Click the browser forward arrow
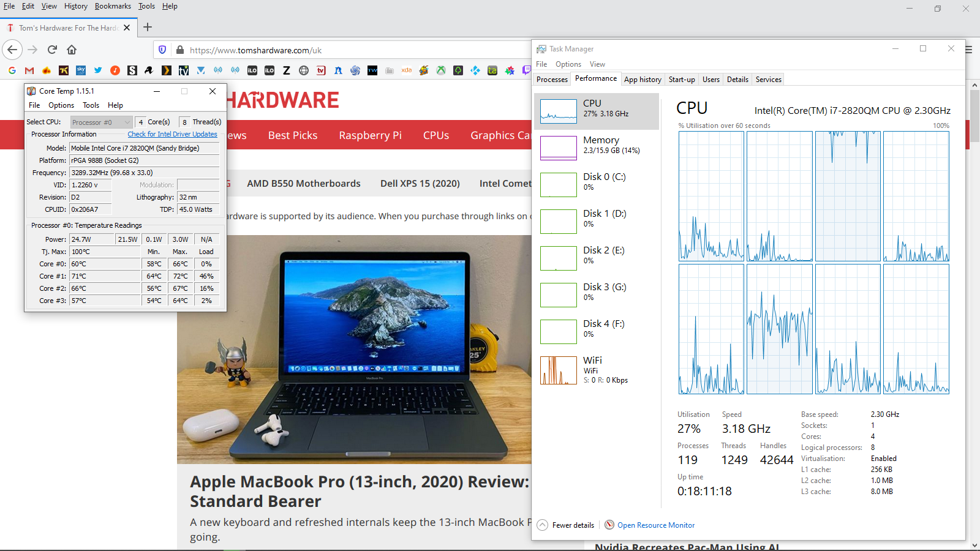This screenshot has width=980, height=551. [32, 50]
